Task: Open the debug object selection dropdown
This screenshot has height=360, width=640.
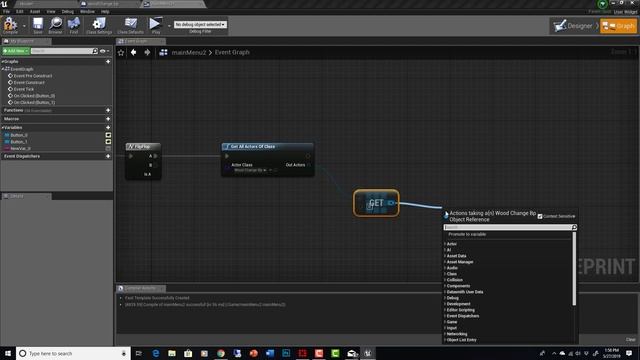Action: click(x=200, y=24)
